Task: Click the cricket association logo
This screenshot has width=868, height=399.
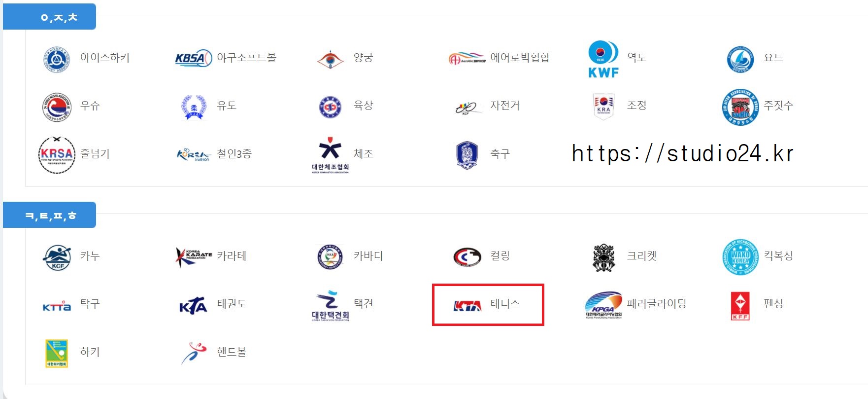Action: pos(603,257)
